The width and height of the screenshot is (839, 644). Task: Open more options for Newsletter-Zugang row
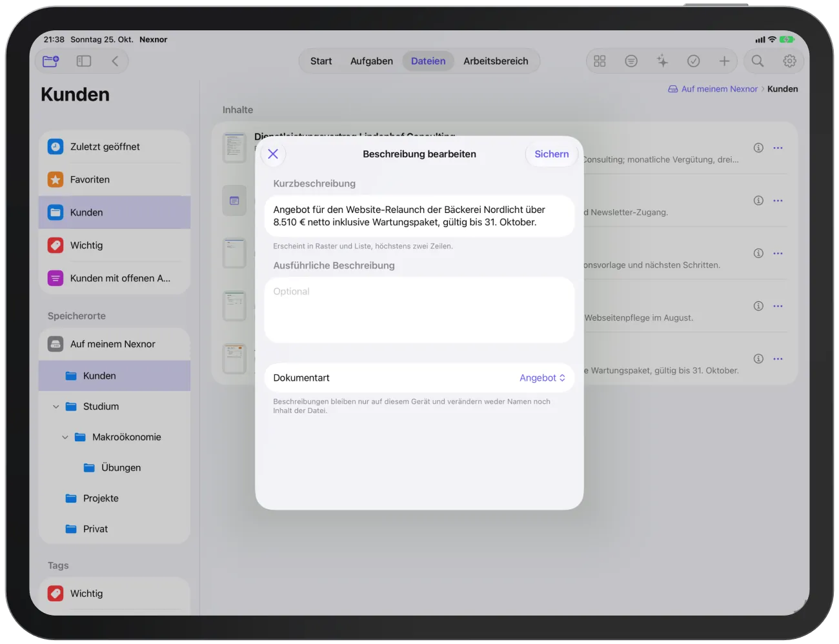778,201
